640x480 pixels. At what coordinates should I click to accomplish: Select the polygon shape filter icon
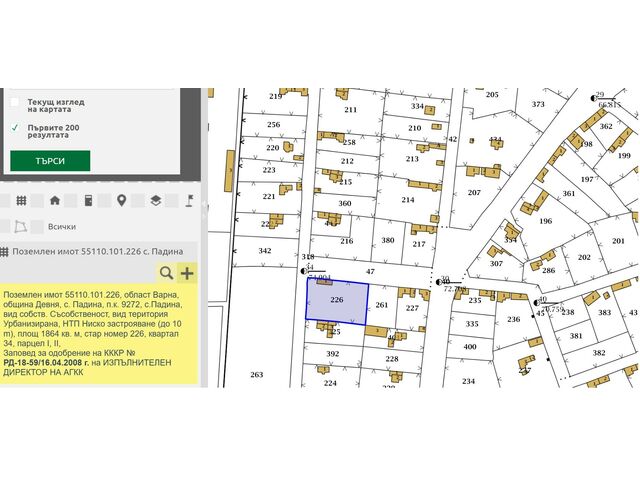click(x=22, y=227)
